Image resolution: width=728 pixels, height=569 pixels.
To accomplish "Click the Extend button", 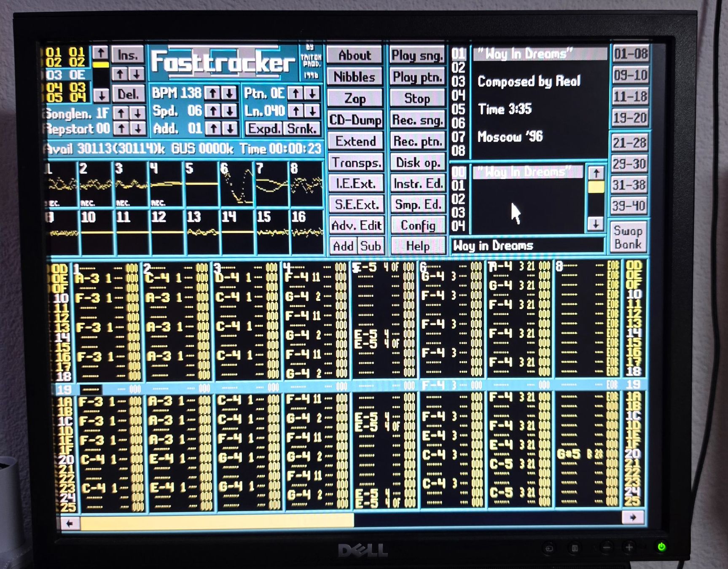I will 356,141.
